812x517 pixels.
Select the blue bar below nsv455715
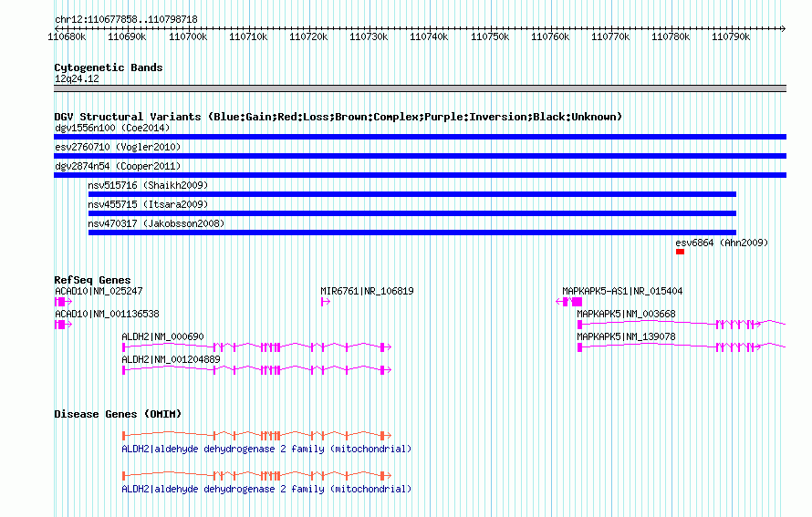click(x=412, y=213)
